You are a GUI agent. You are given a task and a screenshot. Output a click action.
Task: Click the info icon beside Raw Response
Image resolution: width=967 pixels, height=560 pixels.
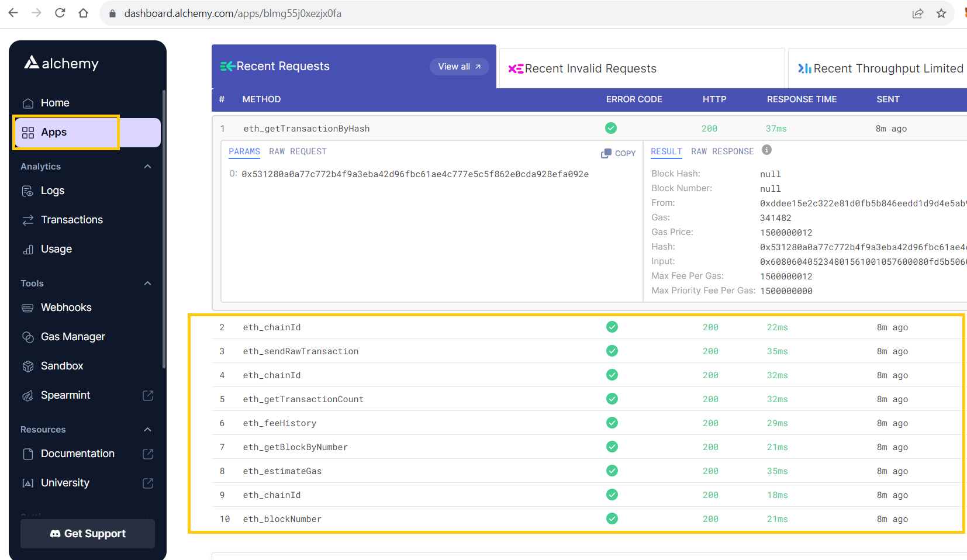coord(766,150)
